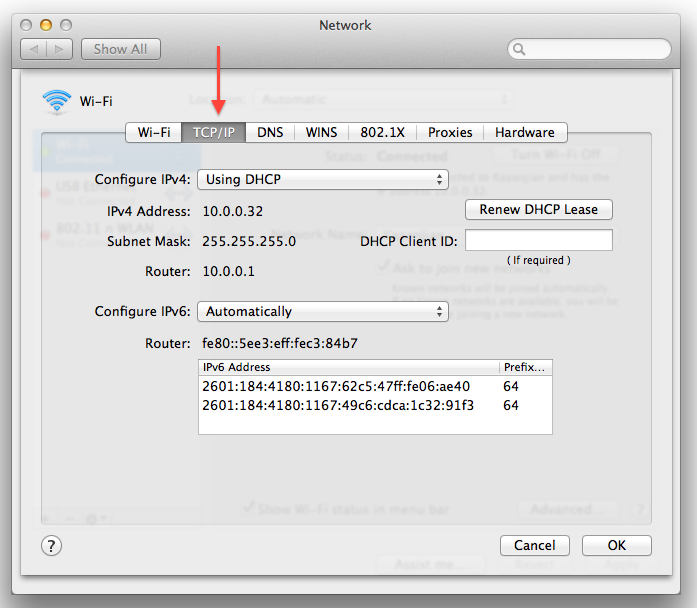Open help with the question mark button
The height and width of the screenshot is (608, 697).
(x=52, y=546)
